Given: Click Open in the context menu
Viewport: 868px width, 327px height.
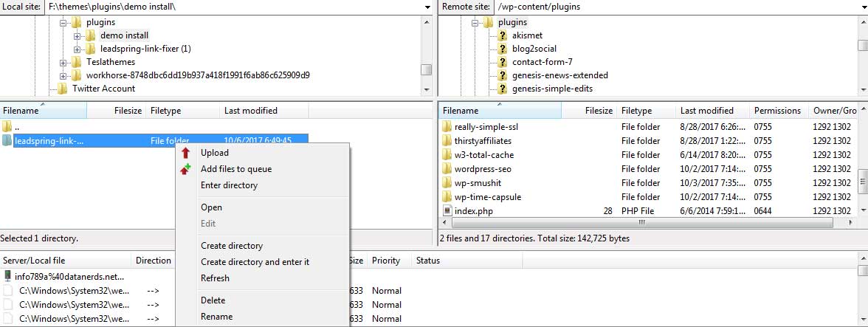Looking at the screenshot, I should [211, 207].
